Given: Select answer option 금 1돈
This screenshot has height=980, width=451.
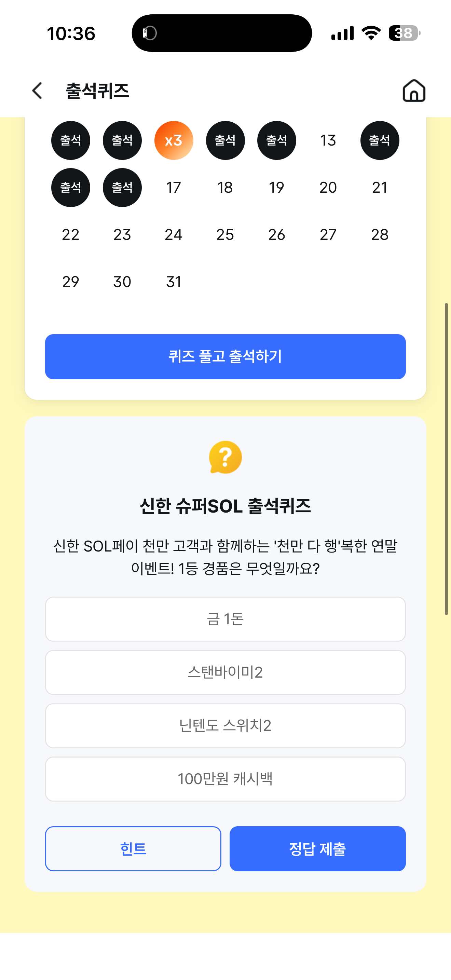Looking at the screenshot, I should click(x=225, y=619).
